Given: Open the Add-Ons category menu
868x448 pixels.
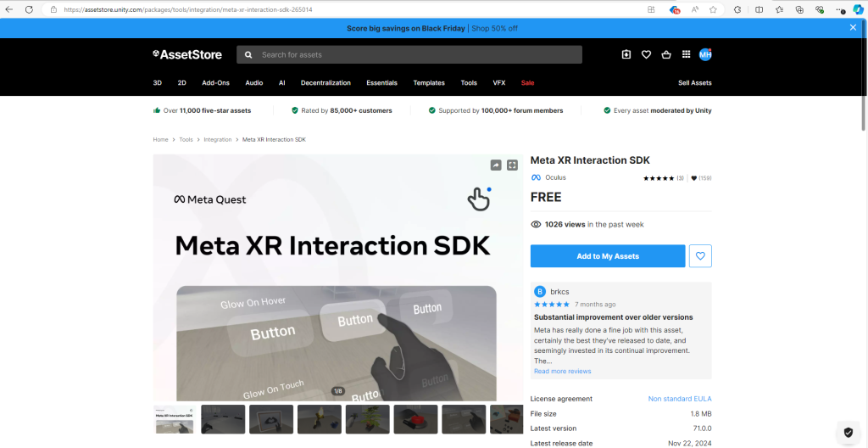Looking at the screenshot, I should (x=215, y=83).
